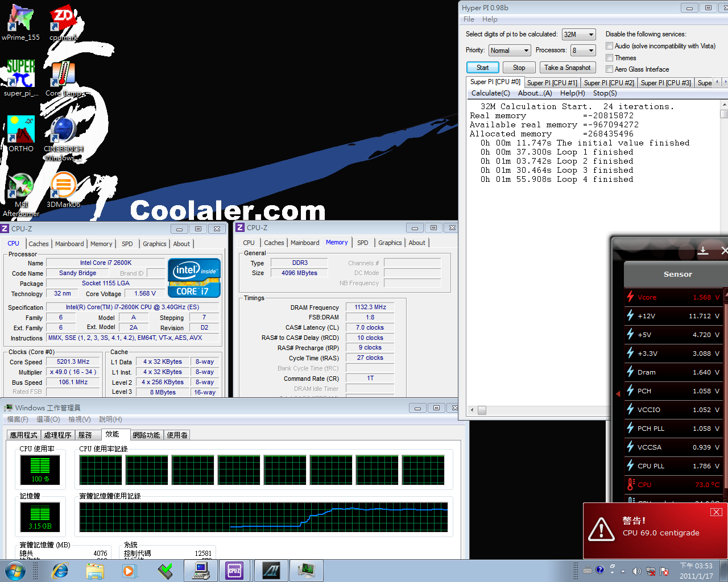Open the File menu in Hyper PI
728x582 pixels.
(469, 19)
